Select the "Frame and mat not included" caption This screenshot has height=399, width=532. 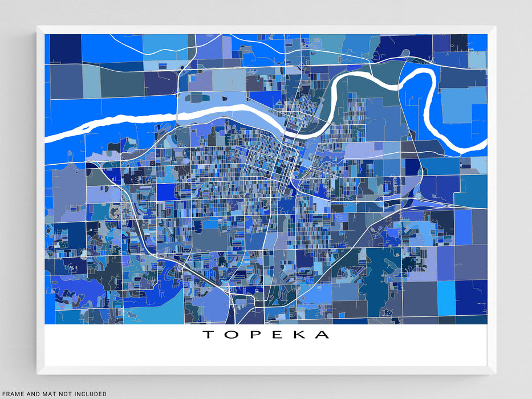[x=54, y=394]
